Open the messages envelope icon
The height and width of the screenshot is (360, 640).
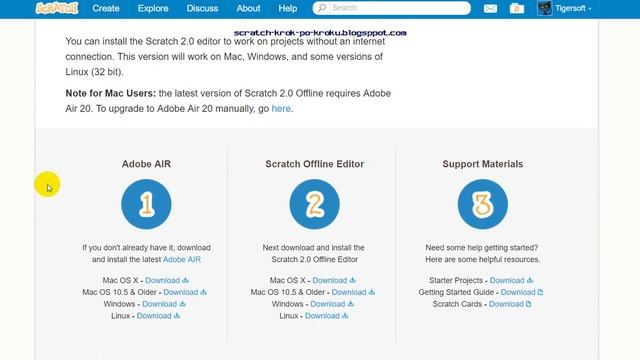(490, 8)
